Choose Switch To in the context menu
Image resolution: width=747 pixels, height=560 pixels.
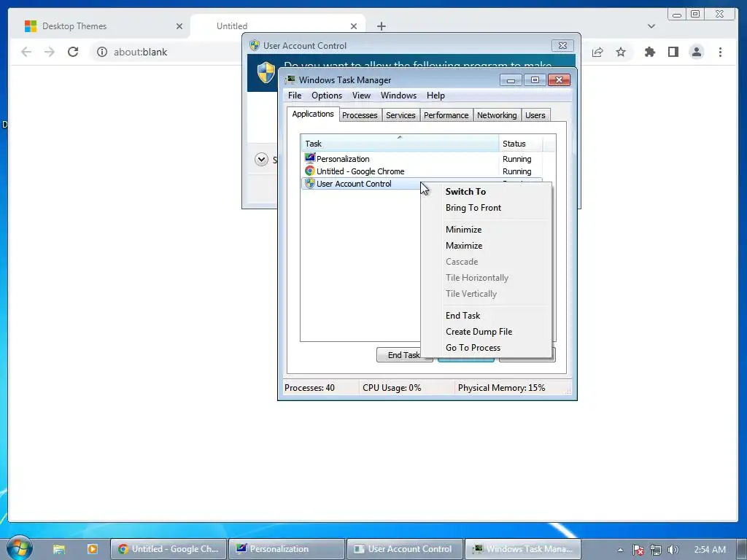pyautogui.click(x=465, y=192)
